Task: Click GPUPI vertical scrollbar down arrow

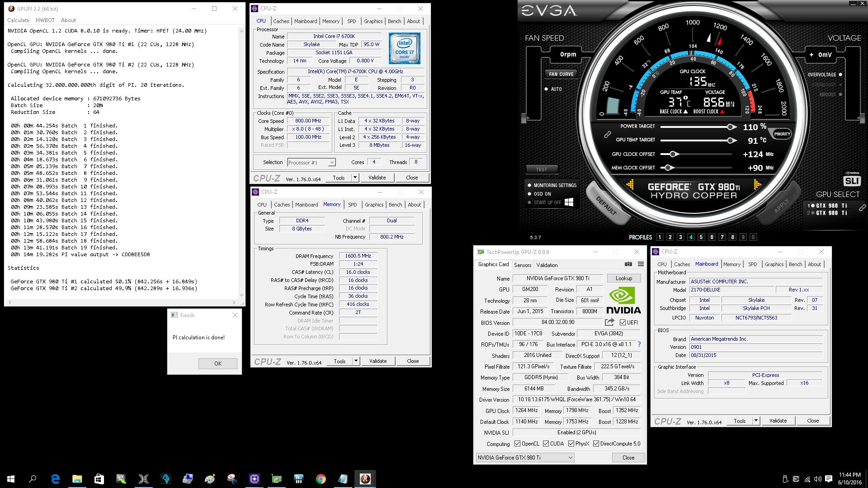Action: (x=241, y=295)
